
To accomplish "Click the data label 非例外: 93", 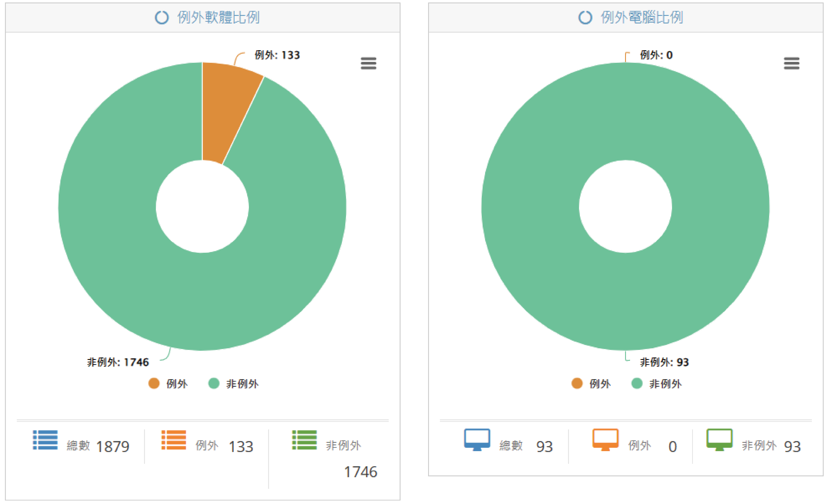I will [664, 362].
